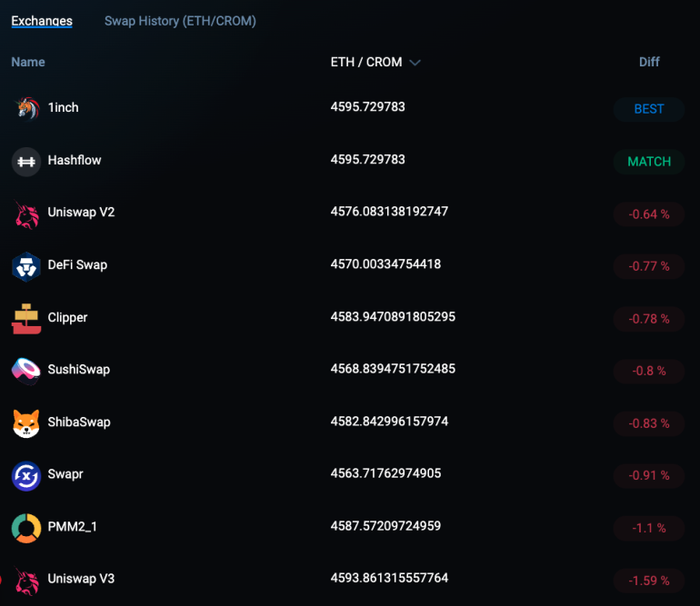
Task: Click the 1inch unicorn logo icon
Action: [x=26, y=108]
